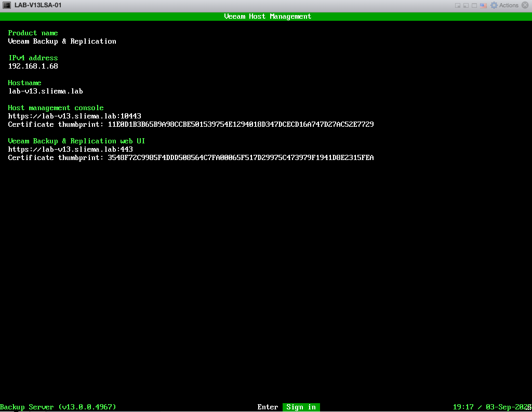Click the Product name heading
Viewport: 532px width, 412px height.
(x=33, y=33)
